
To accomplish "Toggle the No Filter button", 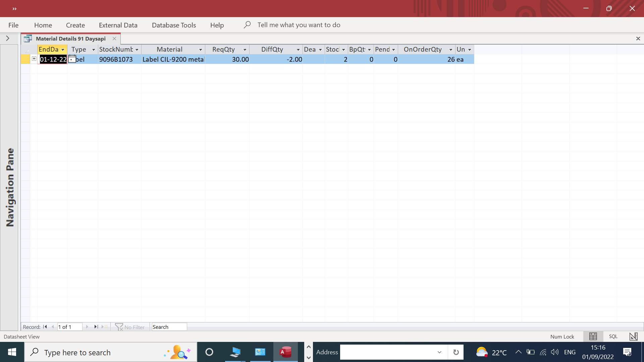I will tap(130, 327).
